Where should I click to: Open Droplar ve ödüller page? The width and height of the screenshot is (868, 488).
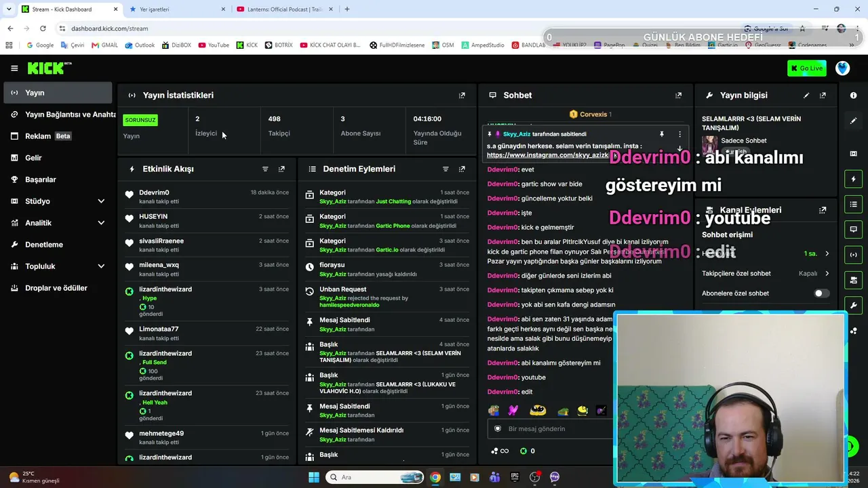coord(58,288)
